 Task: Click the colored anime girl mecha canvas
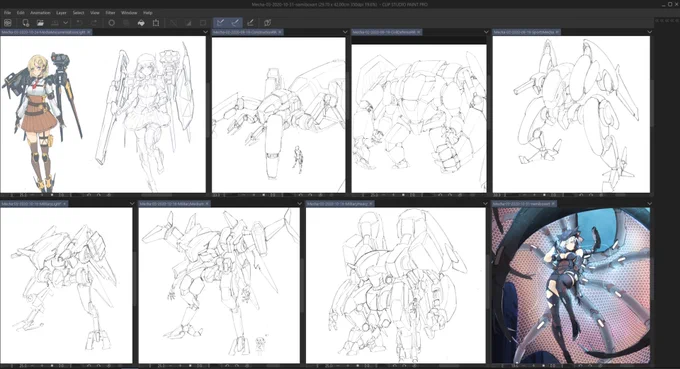pyautogui.click(x=103, y=114)
